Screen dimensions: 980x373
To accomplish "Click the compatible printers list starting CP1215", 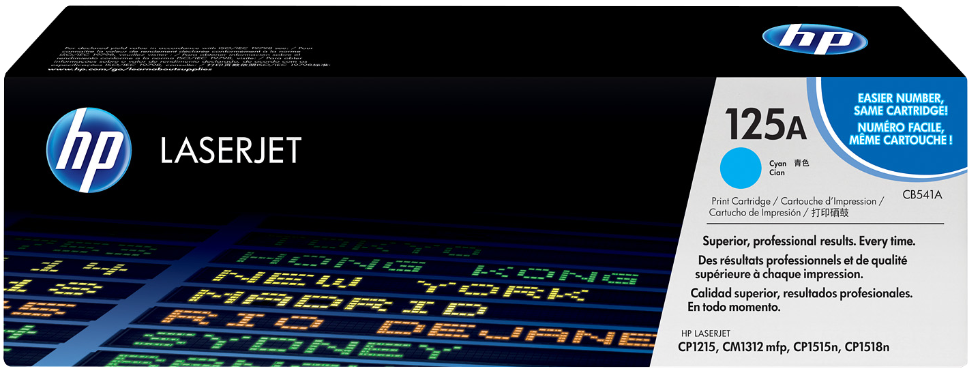I will click(784, 348).
